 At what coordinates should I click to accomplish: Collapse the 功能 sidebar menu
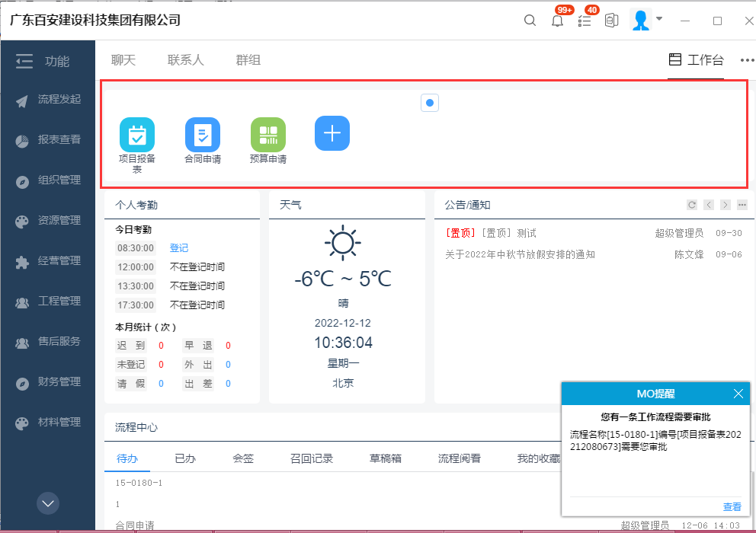(24, 61)
